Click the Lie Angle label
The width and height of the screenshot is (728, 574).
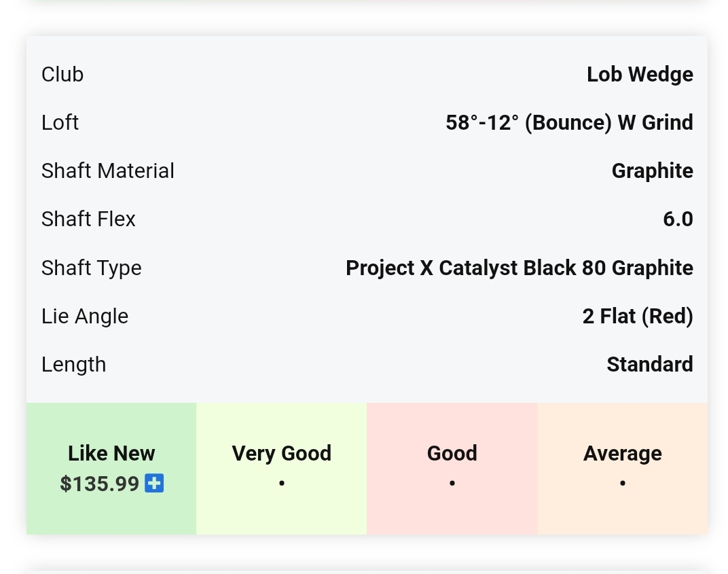85,316
